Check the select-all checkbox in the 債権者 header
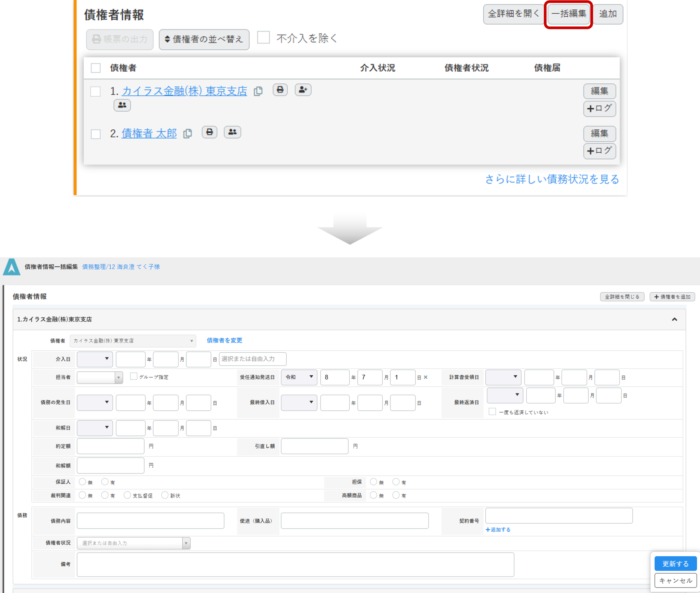 click(96, 68)
